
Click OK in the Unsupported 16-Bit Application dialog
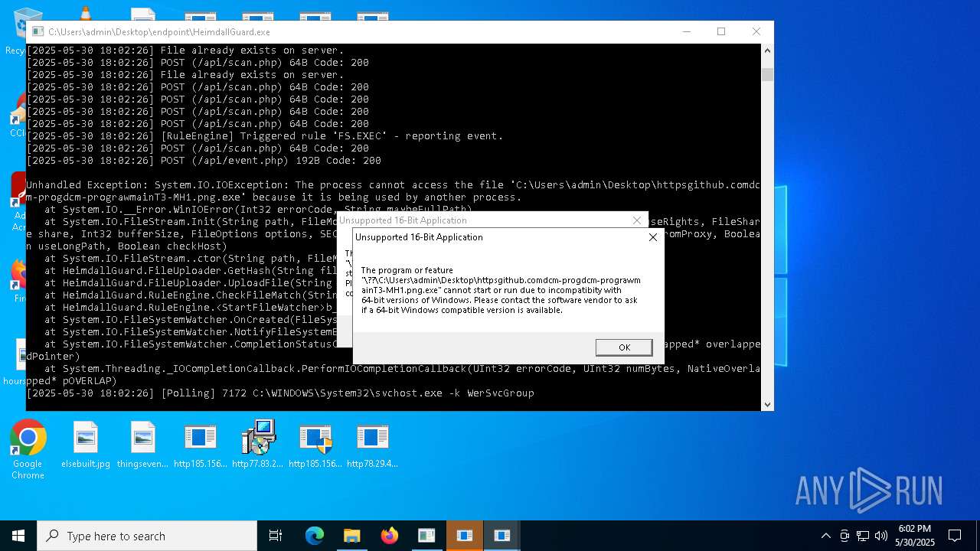point(624,347)
